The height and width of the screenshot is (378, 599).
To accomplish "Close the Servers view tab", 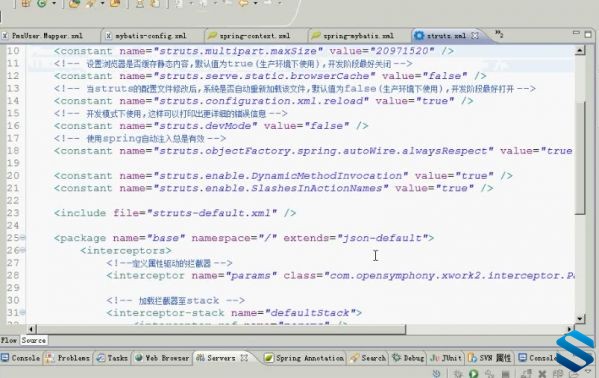I will [244, 358].
